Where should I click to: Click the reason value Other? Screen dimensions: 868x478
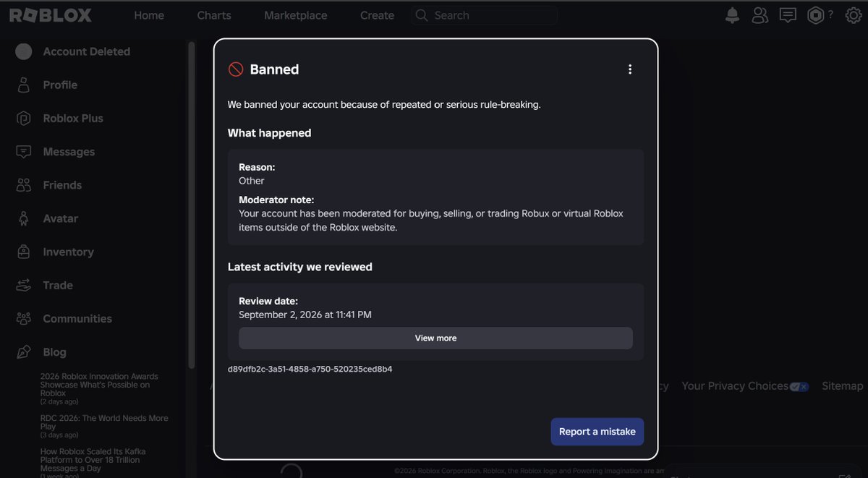(252, 181)
